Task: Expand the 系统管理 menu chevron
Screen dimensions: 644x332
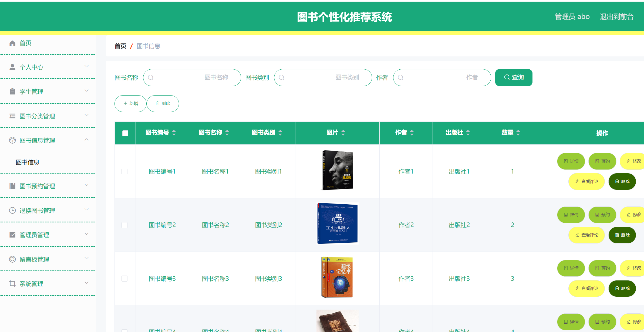Action: point(87,283)
